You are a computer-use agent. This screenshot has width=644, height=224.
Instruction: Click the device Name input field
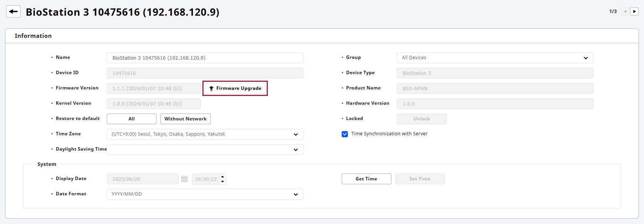pos(205,58)
